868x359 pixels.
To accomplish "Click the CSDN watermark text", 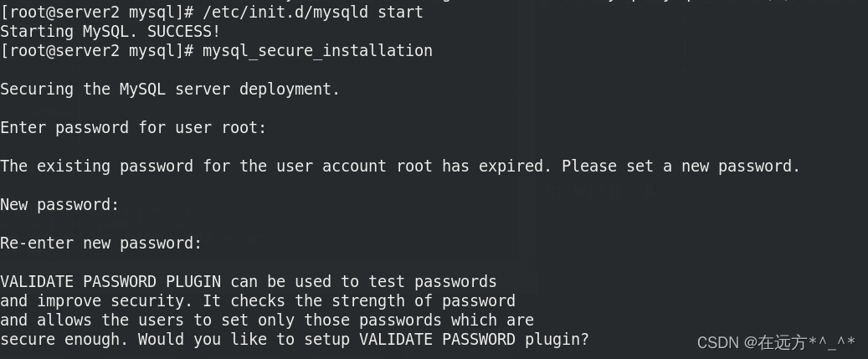I will [x=776, y=343].
